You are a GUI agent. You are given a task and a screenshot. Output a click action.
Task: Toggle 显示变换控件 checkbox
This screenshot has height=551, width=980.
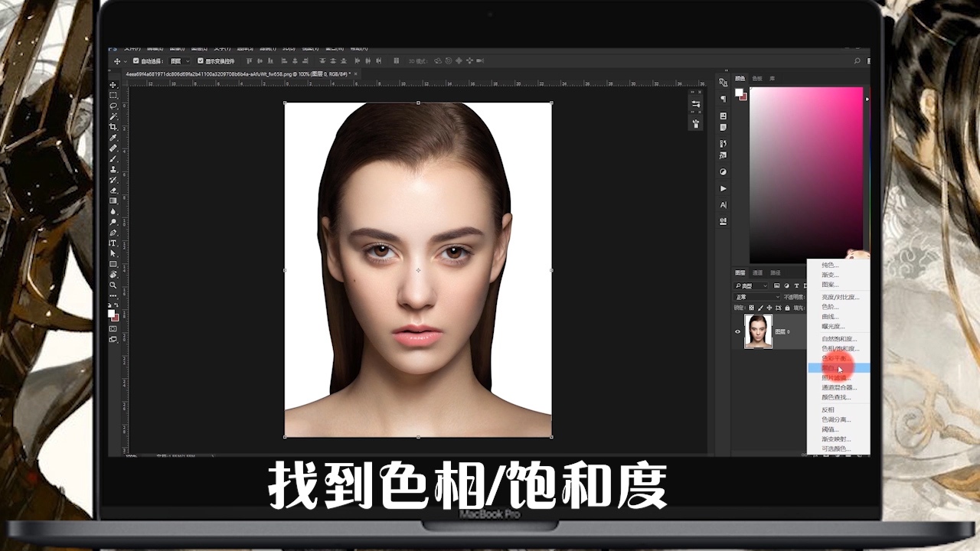tap(200, 61)
